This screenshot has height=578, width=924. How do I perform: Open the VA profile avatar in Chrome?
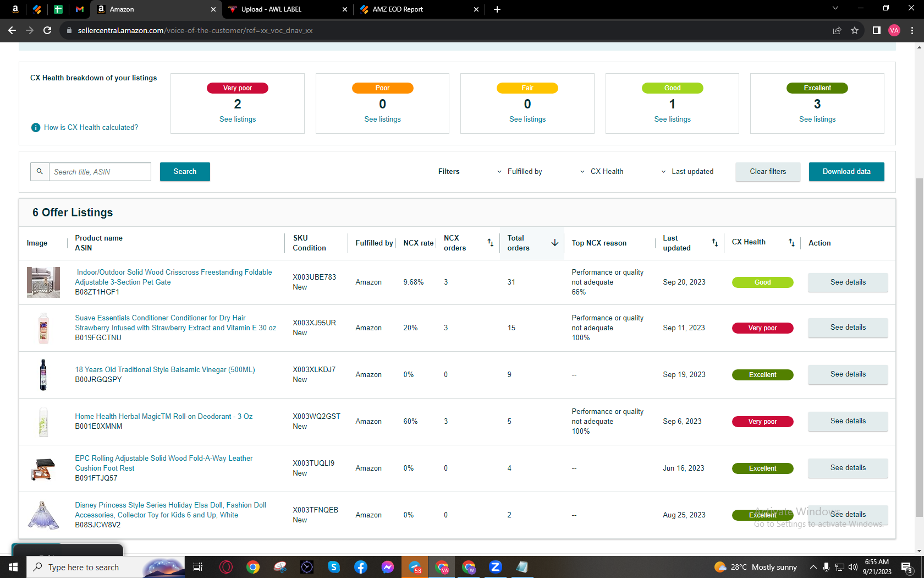pos(894,30)
